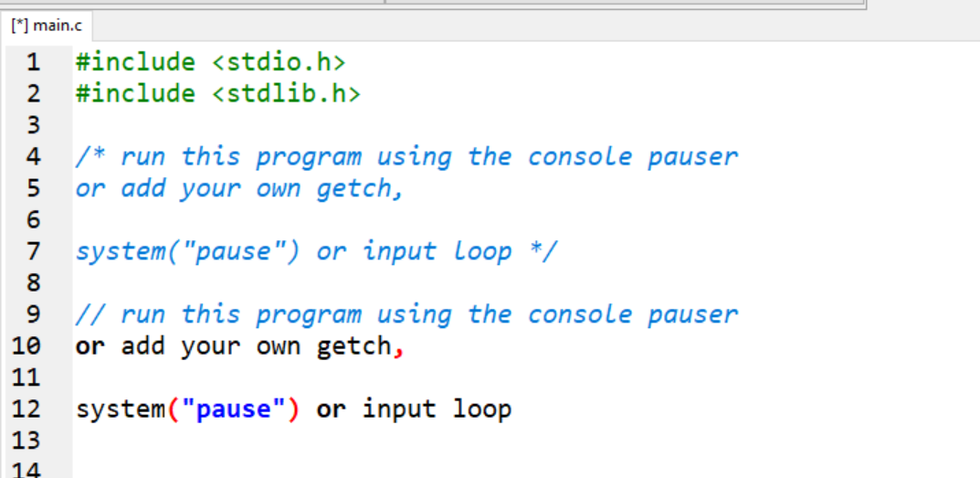Click the black "getch" word on line 10
The width and height of the screenshot is (980, 478).
[x=353, y=346]
